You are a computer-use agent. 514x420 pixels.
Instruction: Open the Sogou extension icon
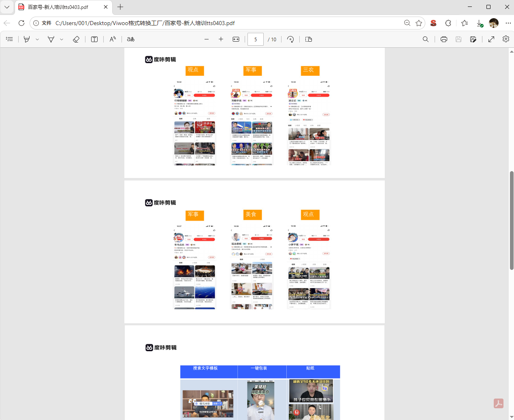pyautogui.click(x=433, y=23)
